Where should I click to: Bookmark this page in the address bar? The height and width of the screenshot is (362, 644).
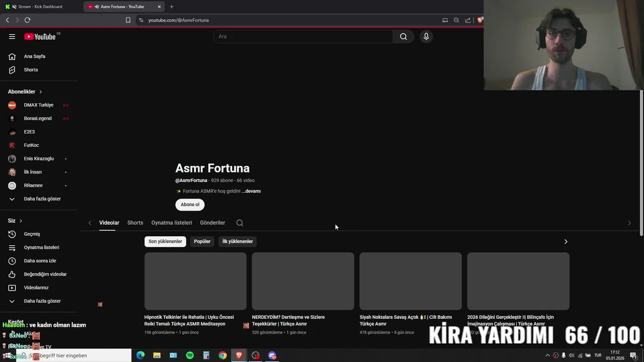click(x=128, y=20)
